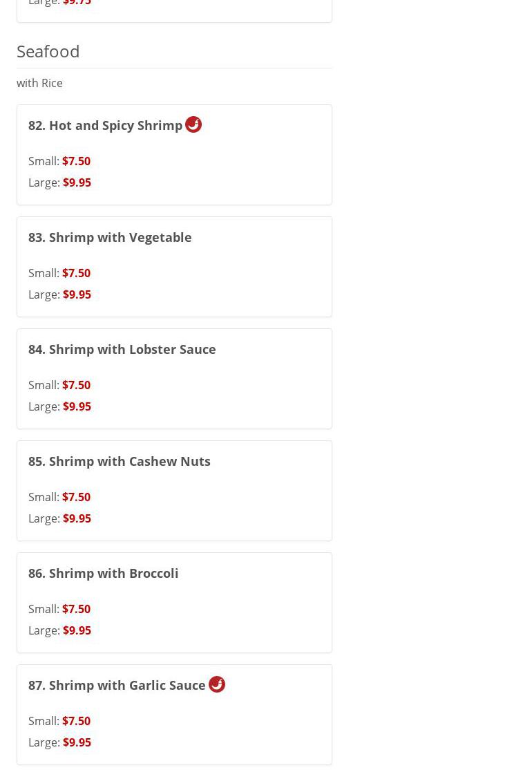
Task: Select the Small $7.50 price for Shrimp with Lobster Sauce
Action: 76,385
